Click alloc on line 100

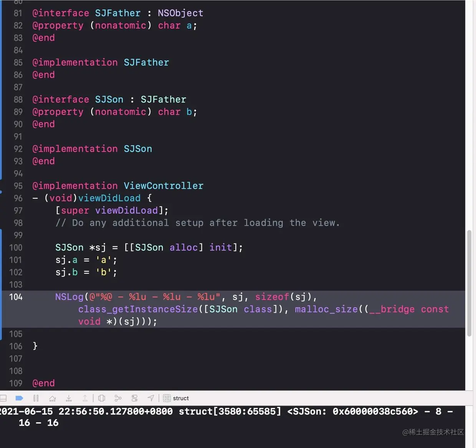183,247
